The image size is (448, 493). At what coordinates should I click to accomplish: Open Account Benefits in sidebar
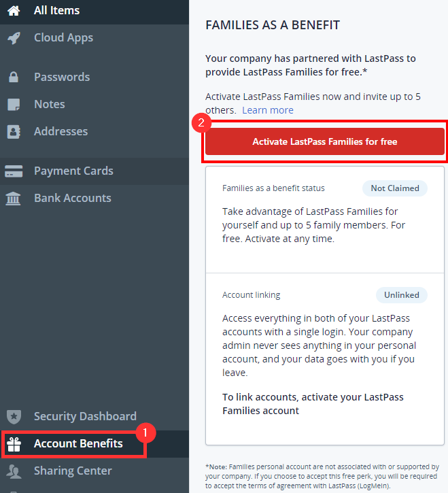tap(78, 444)
